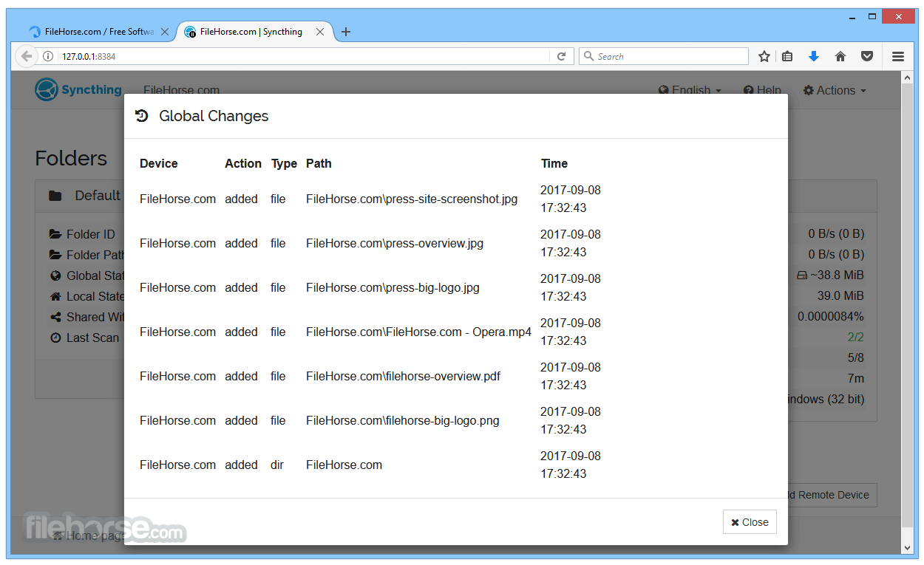This screenshot has width=924, height=565.
Task: Select path filehorse-big-logo.png
Action: (x=402, y=420)
